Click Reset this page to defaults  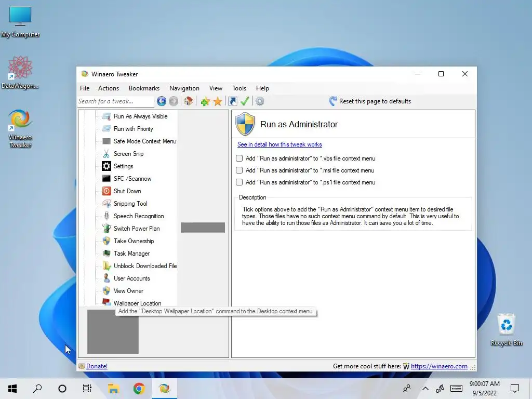pyautogui.click(x=370, y=101)
